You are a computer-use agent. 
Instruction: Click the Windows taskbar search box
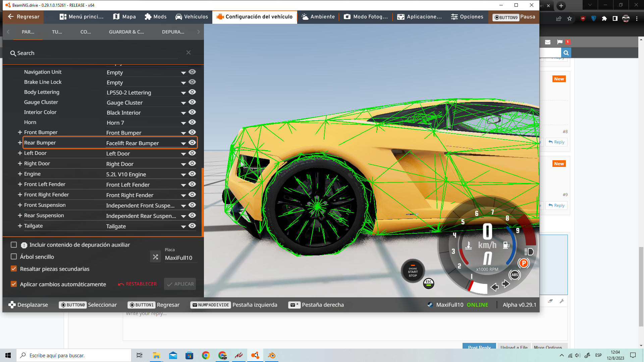[74, 355]
